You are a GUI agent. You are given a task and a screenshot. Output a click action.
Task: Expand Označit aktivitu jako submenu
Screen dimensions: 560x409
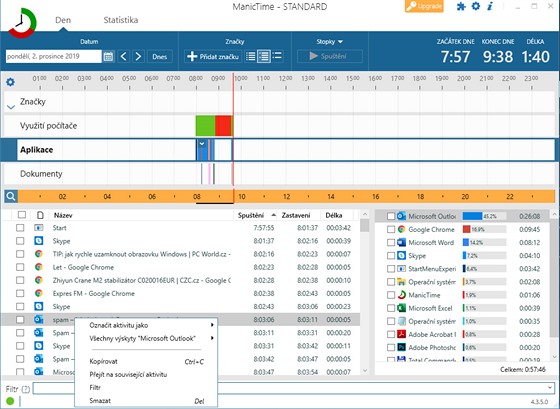[x=146, y=325]
